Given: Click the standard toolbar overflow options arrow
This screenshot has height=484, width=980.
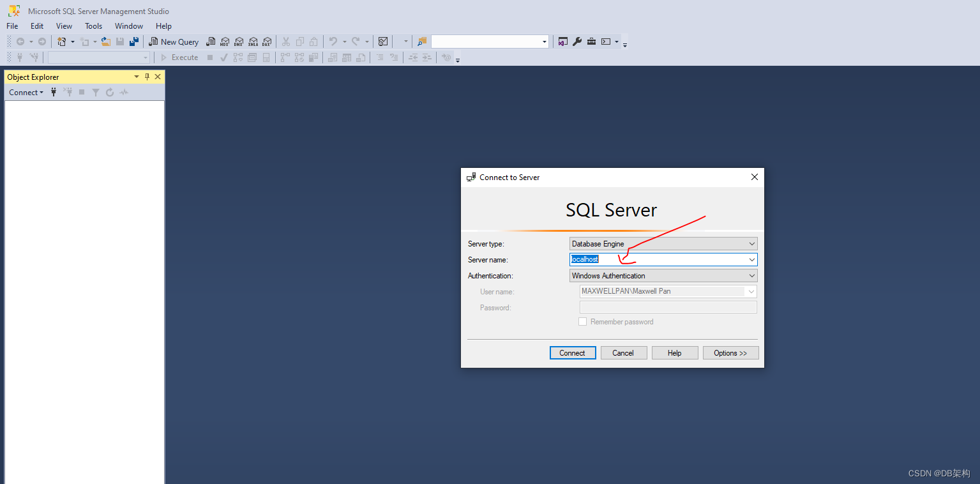Looking at the screenshot, I should click(625, 44).
